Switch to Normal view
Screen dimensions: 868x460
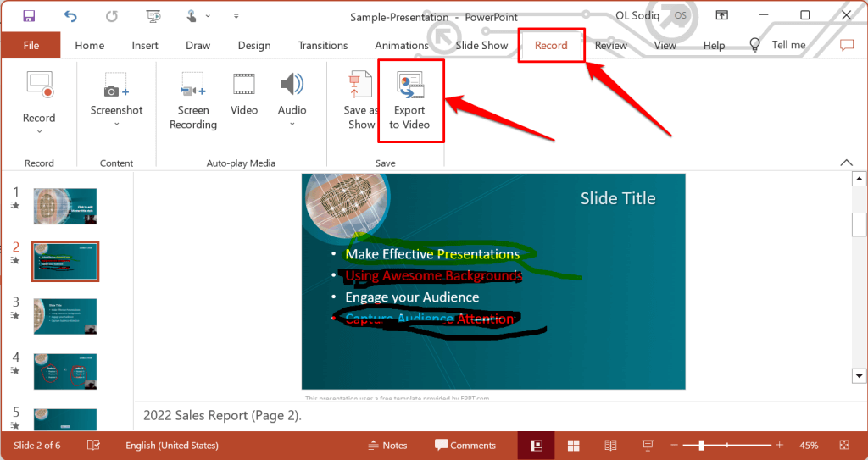536,446
